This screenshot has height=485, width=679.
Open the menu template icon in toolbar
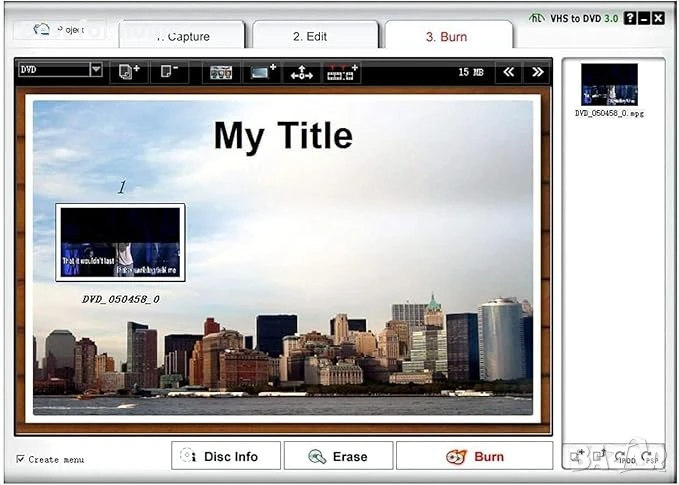pyautogui.click(x=221, y=73)
